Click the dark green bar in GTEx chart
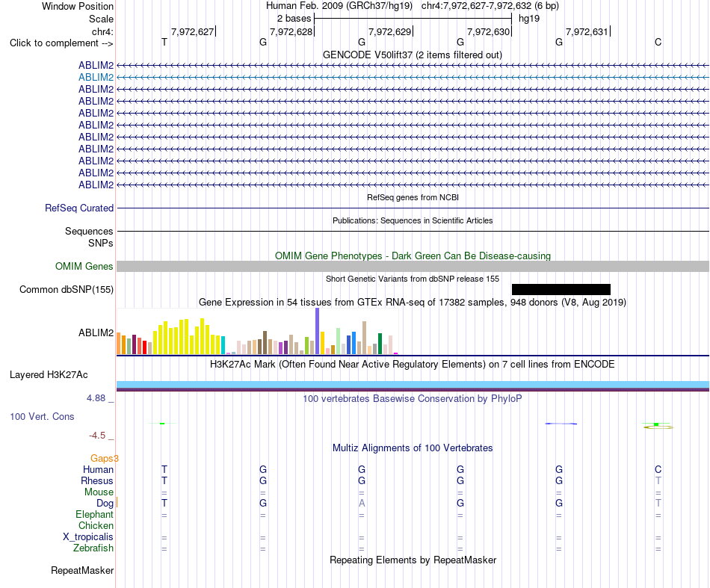Viewport: 710px width, 588px height. [x=380, y=344]
